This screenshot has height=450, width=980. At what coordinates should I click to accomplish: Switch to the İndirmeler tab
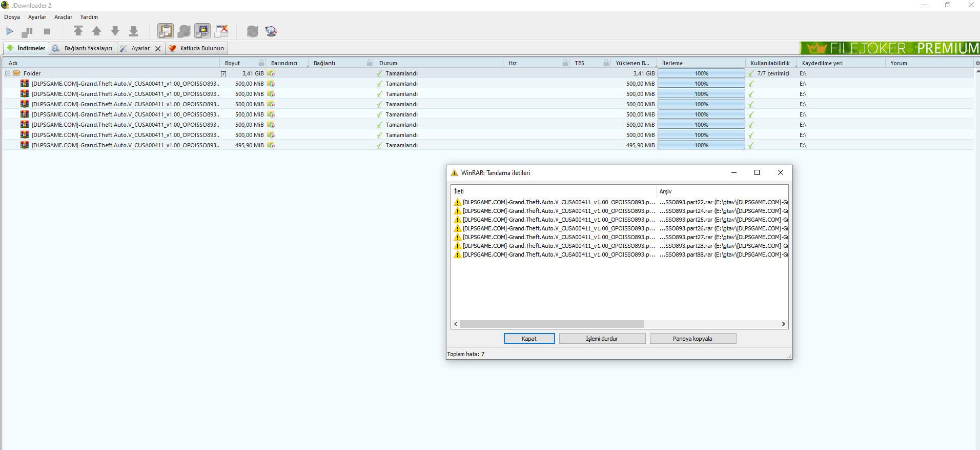pyautogui.click(x=26, y=48)
